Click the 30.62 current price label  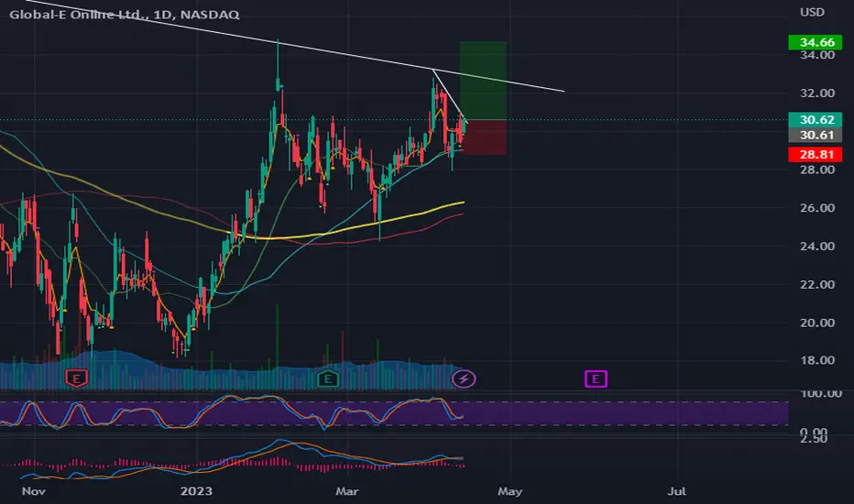pyautogui.click(x=815, y=119)
